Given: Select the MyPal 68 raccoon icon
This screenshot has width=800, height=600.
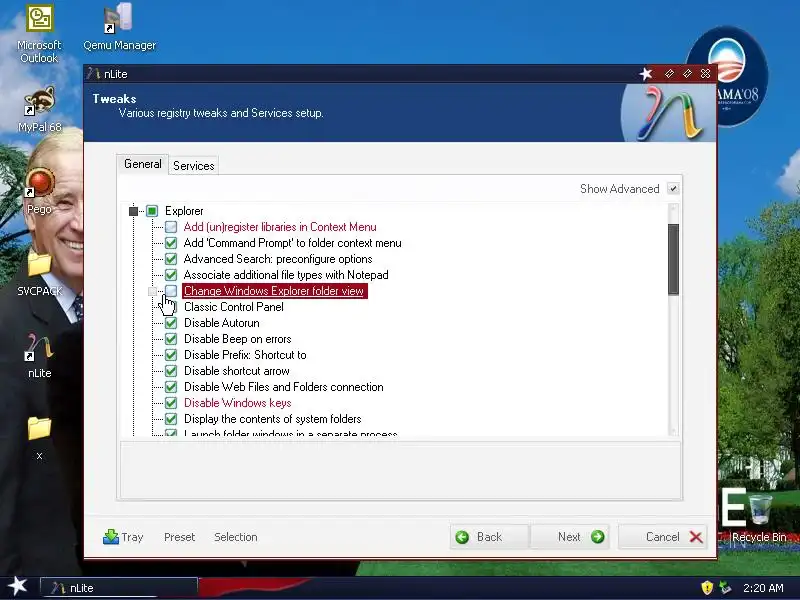Looking at the screenshot, I should (39, 101).
